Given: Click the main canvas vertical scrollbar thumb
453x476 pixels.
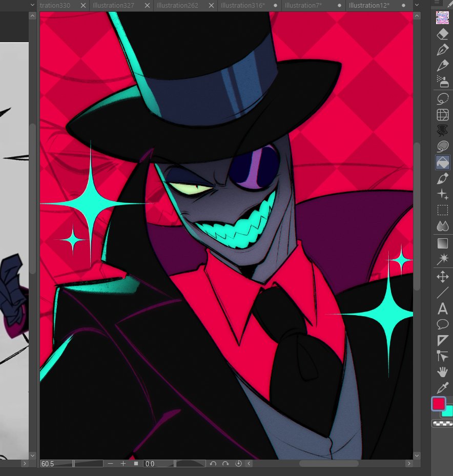Looking at the screenshot, I should 417,216.
